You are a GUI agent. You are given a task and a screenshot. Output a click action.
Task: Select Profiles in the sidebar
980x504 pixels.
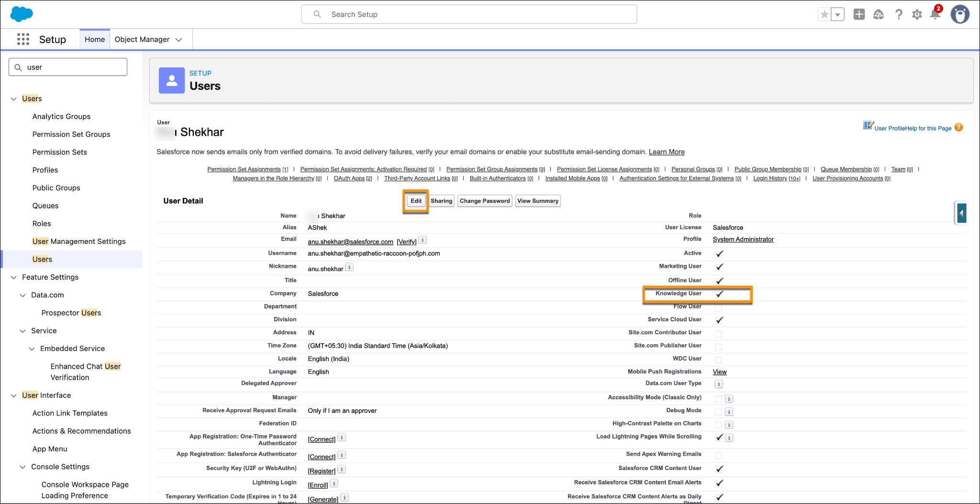click(x=45, y=170)
